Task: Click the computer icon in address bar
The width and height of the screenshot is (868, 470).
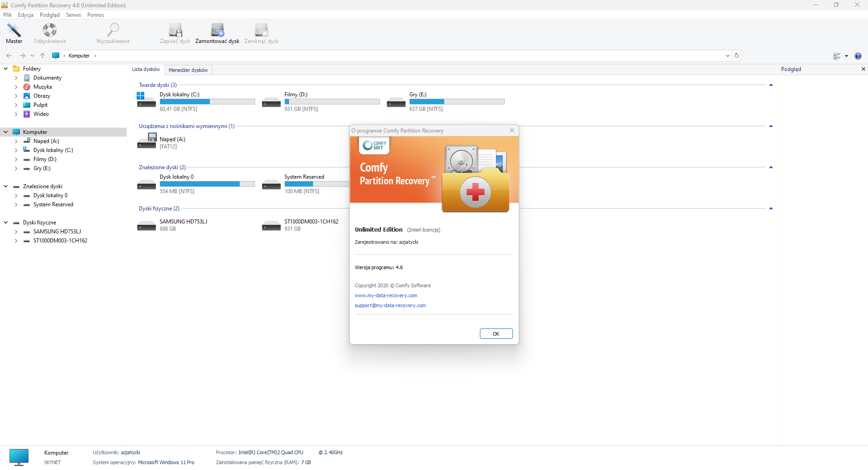Action: coord(56,56)
